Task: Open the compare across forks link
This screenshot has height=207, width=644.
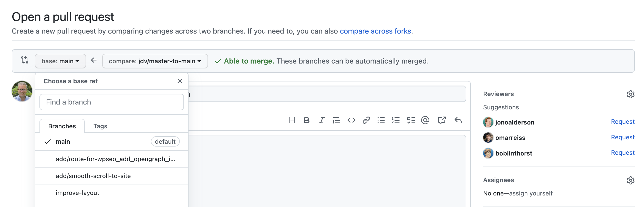Action: coord(376,31)
